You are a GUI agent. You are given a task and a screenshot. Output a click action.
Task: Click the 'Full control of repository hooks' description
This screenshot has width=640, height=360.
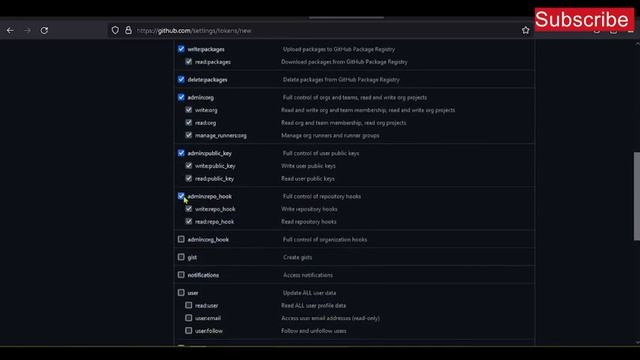322,196
